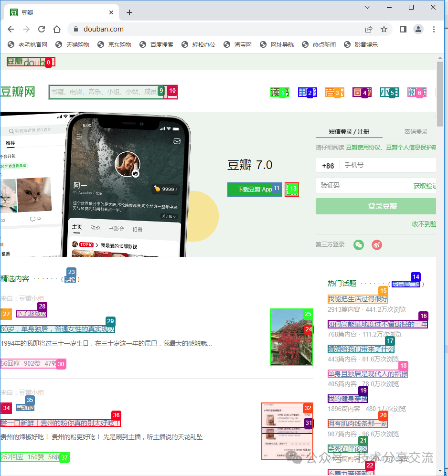Viewport: 448px width, 476px height.
Task: Click the douban logo in the top bar
Action: tap(31, 62)
